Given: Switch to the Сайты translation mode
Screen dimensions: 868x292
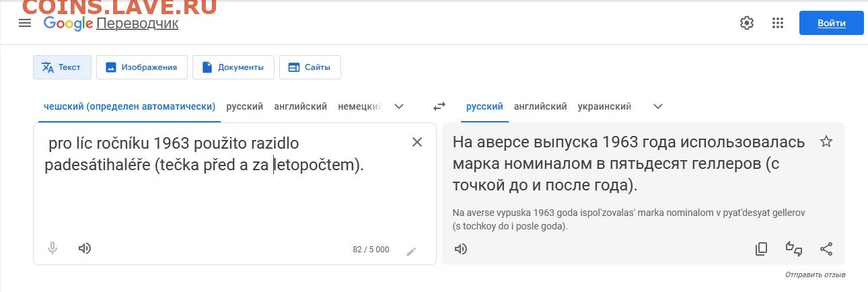Looking at the screenshot, I should tap(310, 67).
